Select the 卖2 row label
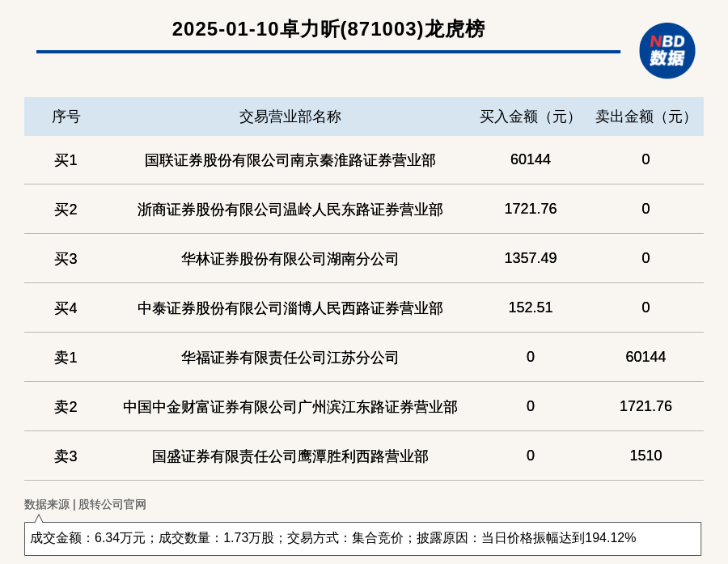Image resolution: width=728 pixels, height=564 pixels. click(66, 407)
